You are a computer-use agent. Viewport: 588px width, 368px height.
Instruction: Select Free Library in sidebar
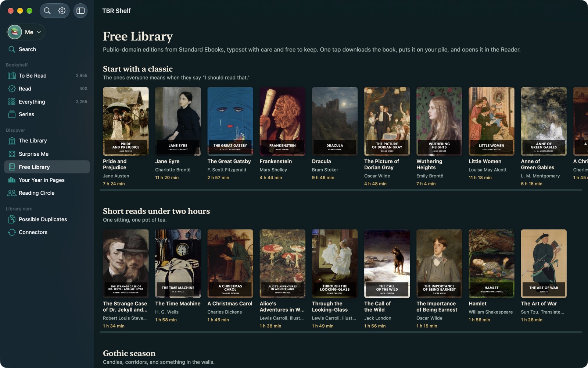click(x=47, y=167)
